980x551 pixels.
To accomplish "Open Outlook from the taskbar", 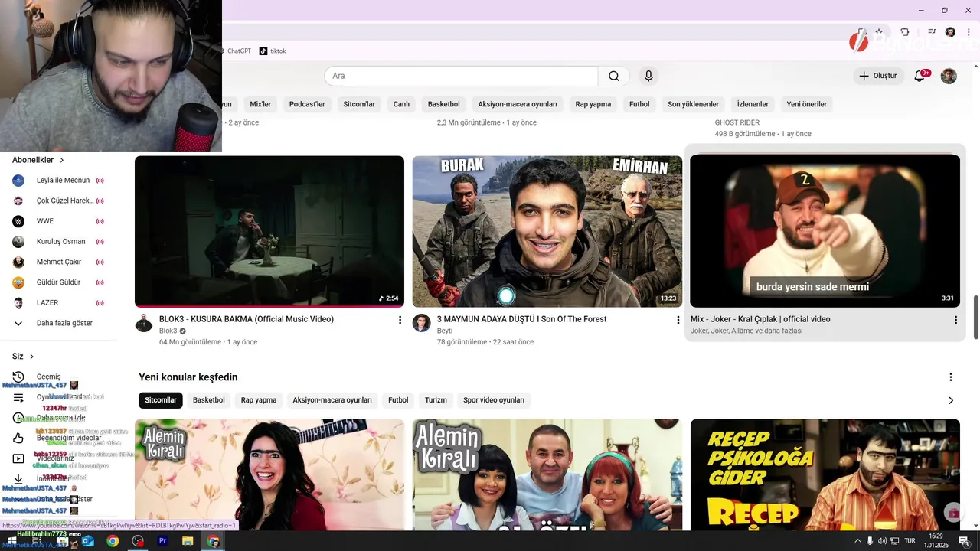I will point(87,541).
